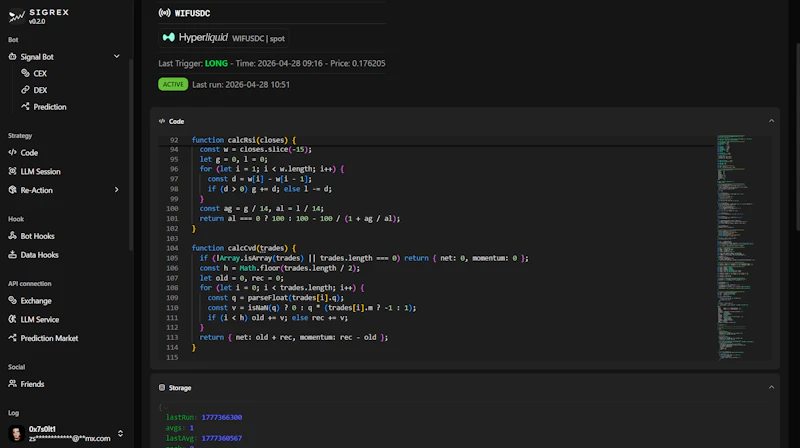This screenshot has height=448, width=800.
Task: Click the Friends people icon
Action: pos(12,383)
